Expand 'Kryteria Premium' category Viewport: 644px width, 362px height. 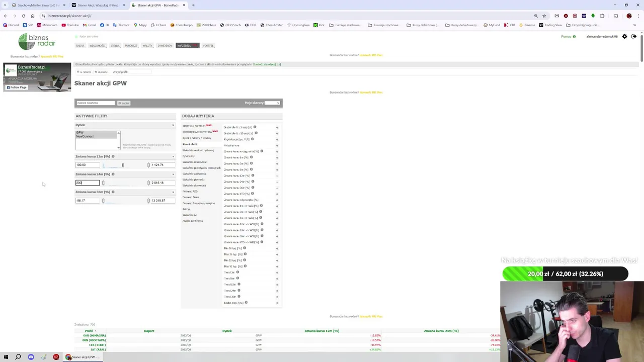click(x=197, y=126)
